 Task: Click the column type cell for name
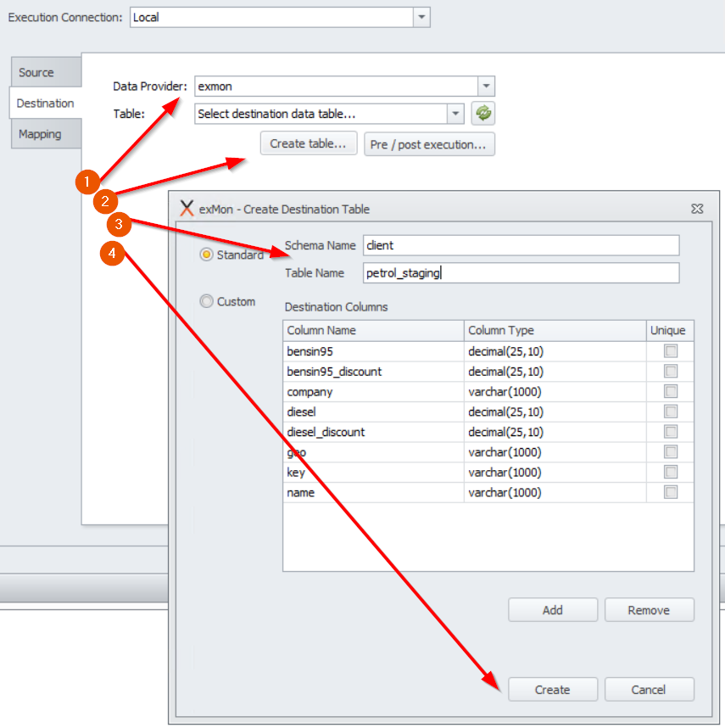pyautogui.click(x=555, y=493)
